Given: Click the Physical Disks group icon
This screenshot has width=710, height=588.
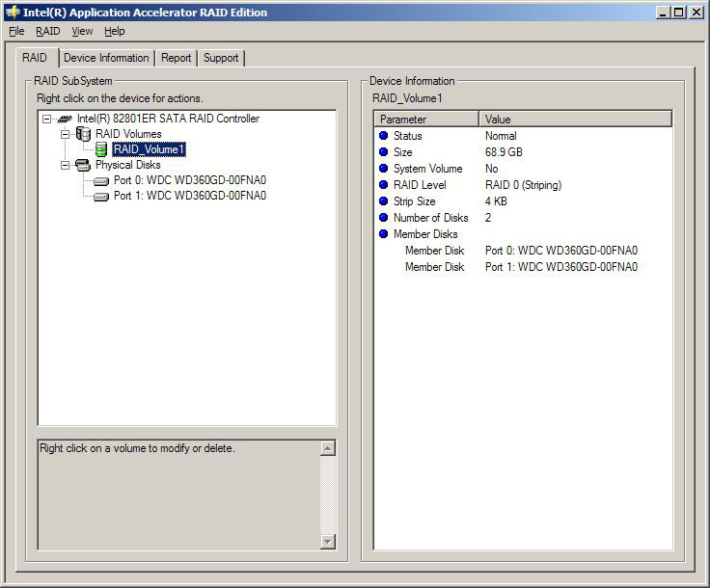Looking at the screenshot, I should pyautogui.click(x=82, y=165).
